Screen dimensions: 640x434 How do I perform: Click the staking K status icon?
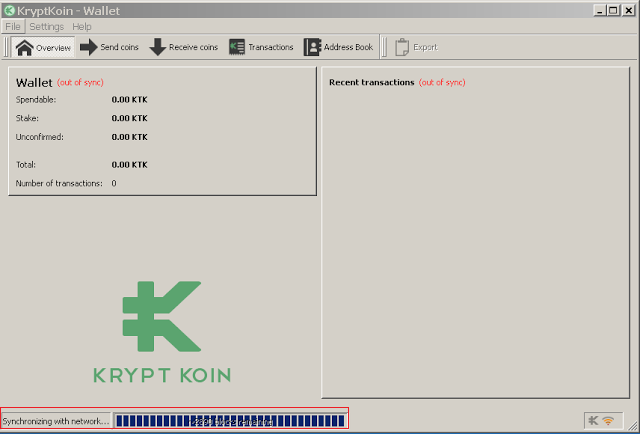coord(593,420)
